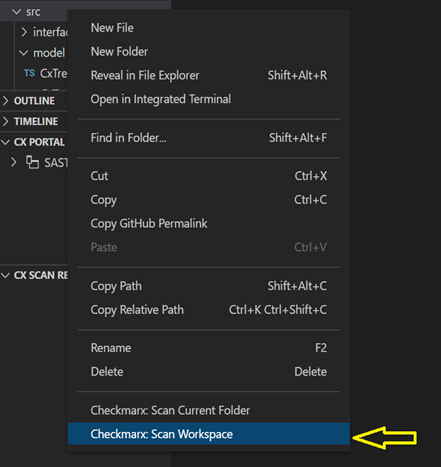Collapse the CX SCAN RE section

(x=5, y=275)
